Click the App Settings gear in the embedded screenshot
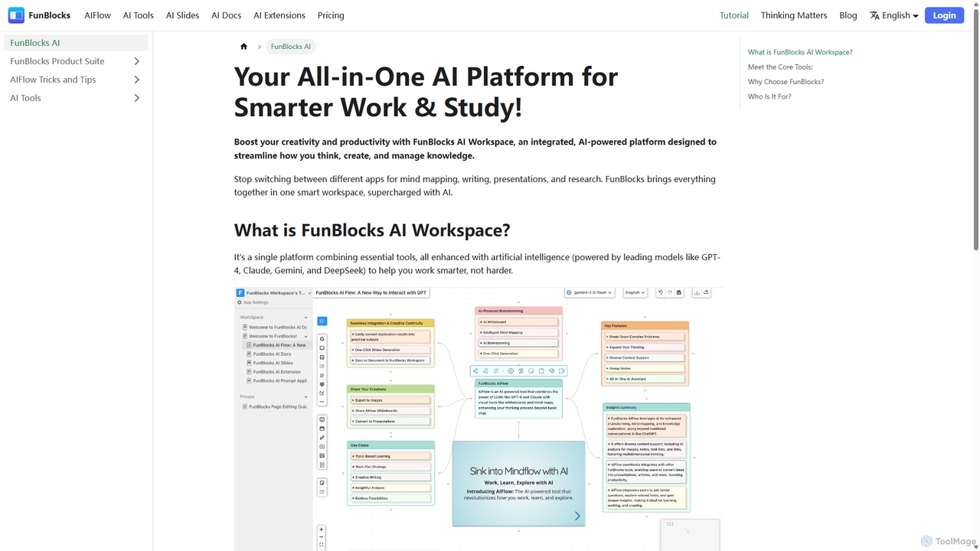This screenshot has height=551, width=980. [x=240, y=302]
